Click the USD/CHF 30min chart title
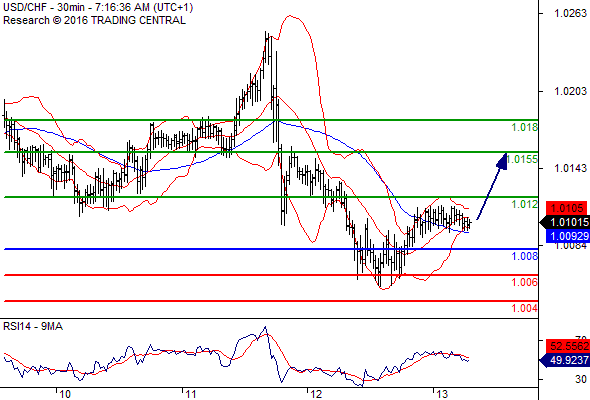The image size is (590, 400). 98,8
